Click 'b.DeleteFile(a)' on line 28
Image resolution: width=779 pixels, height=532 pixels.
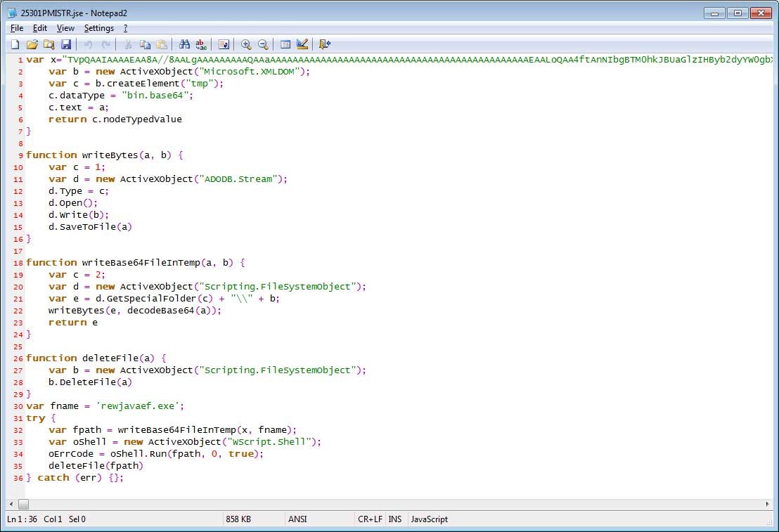(91, 382)
